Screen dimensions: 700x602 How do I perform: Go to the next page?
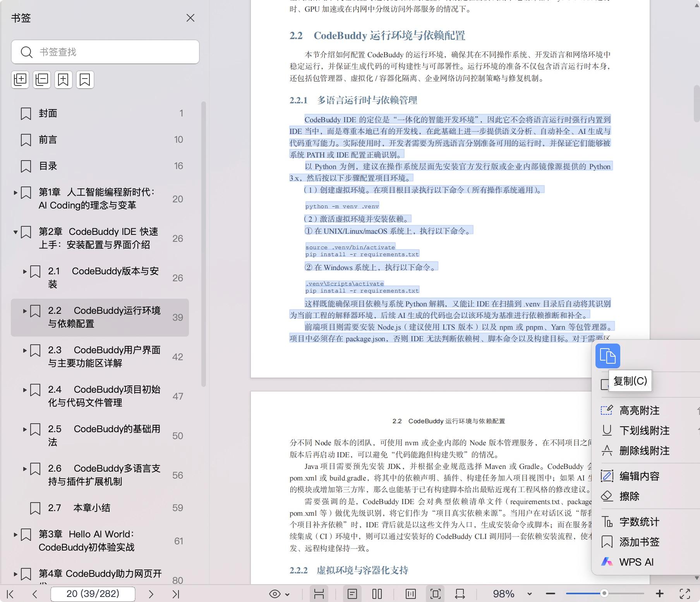point(151,594)
